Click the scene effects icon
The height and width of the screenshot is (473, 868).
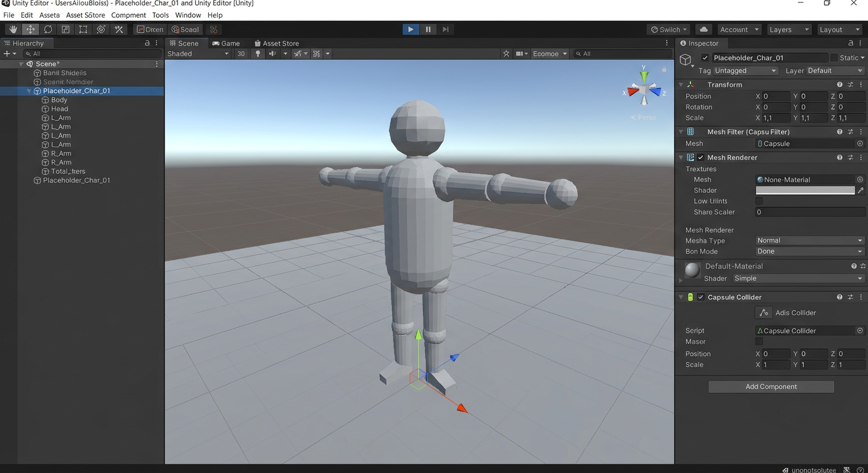click(x=297, y=54)
